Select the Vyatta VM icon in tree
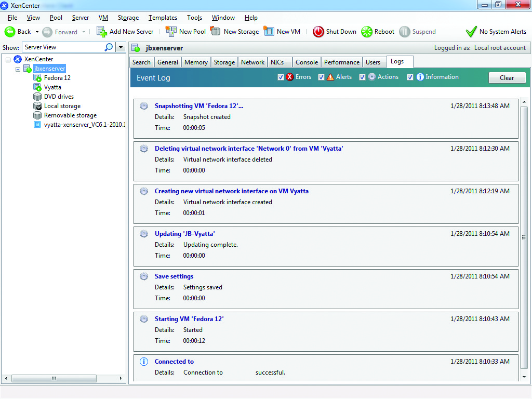 [x=37, y=87]
